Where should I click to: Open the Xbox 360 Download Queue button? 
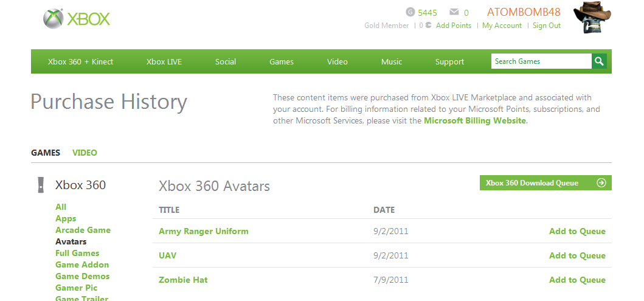(545, 183)
